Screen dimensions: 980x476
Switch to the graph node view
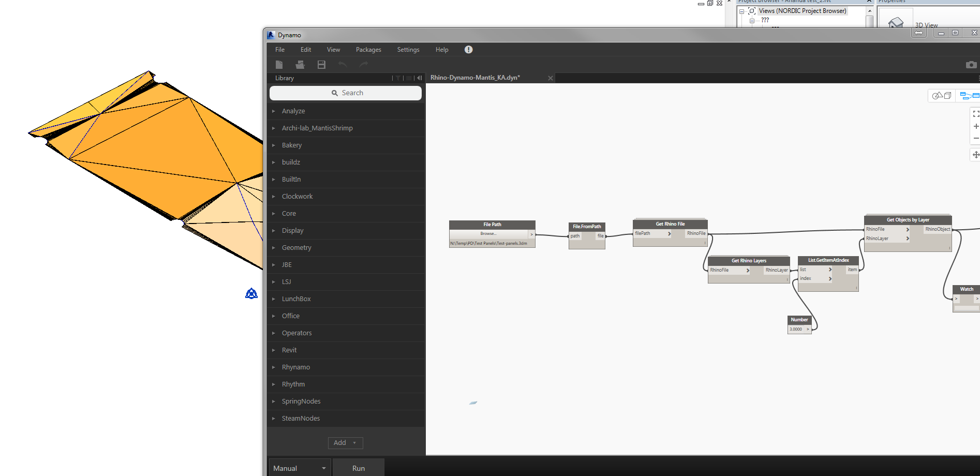(970, 96)
